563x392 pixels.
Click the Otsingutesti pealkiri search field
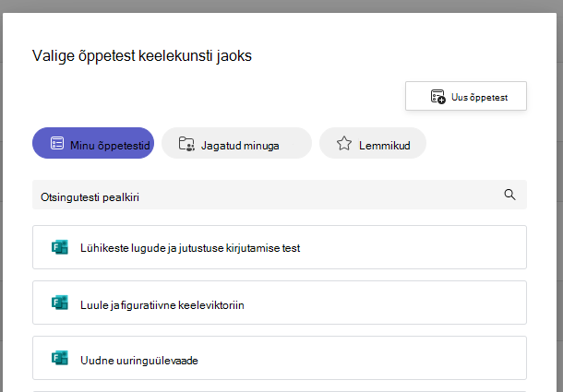click(x=280, y=195)
